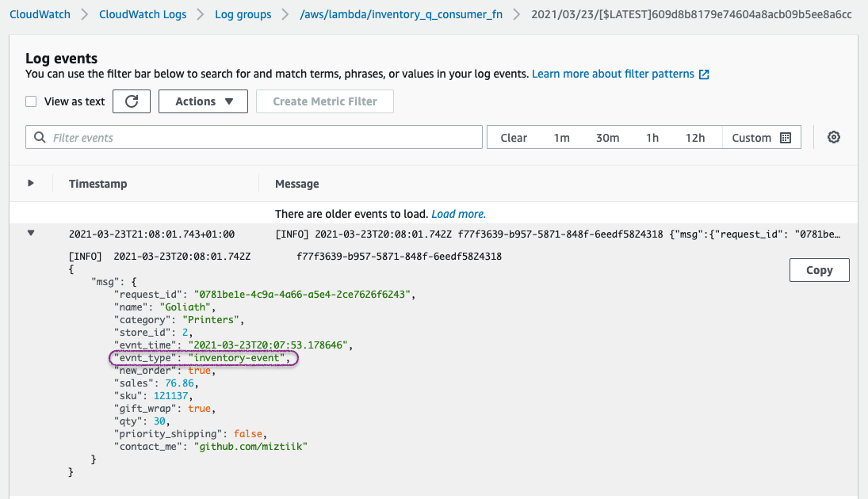The image size is (868, 499).
Task: Navigate to Log groups breadcrumb
Action: pyautogui.click(x=243, y=14)
